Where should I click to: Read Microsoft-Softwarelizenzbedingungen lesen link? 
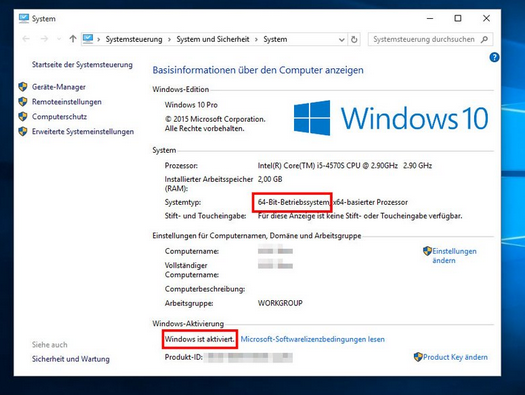tap(312, 339)
